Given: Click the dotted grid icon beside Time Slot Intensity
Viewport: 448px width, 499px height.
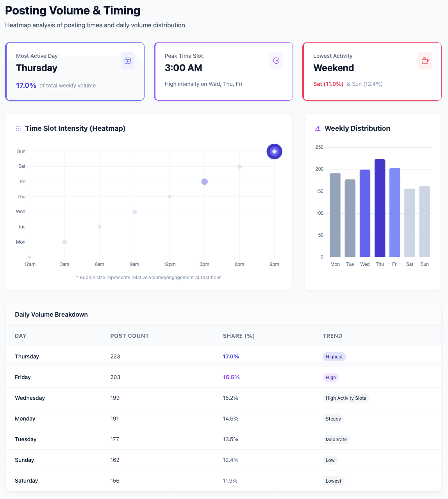Looking at the screenshot, I should tap(18, 128).
